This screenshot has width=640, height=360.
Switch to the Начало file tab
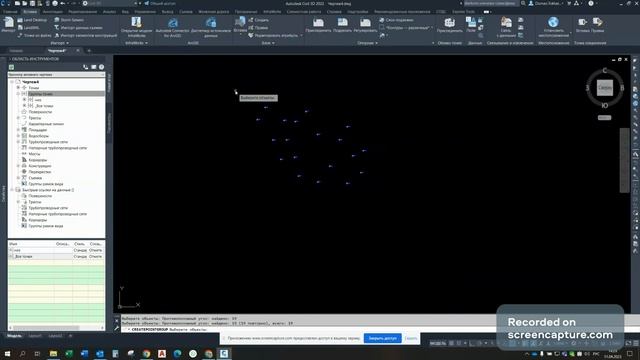click(x=16, y=51)
